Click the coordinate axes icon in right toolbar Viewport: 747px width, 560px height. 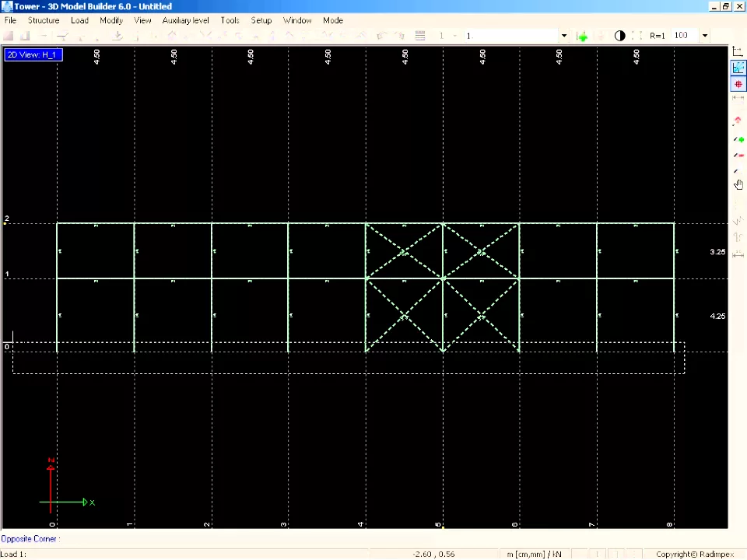tap(738, 52)
